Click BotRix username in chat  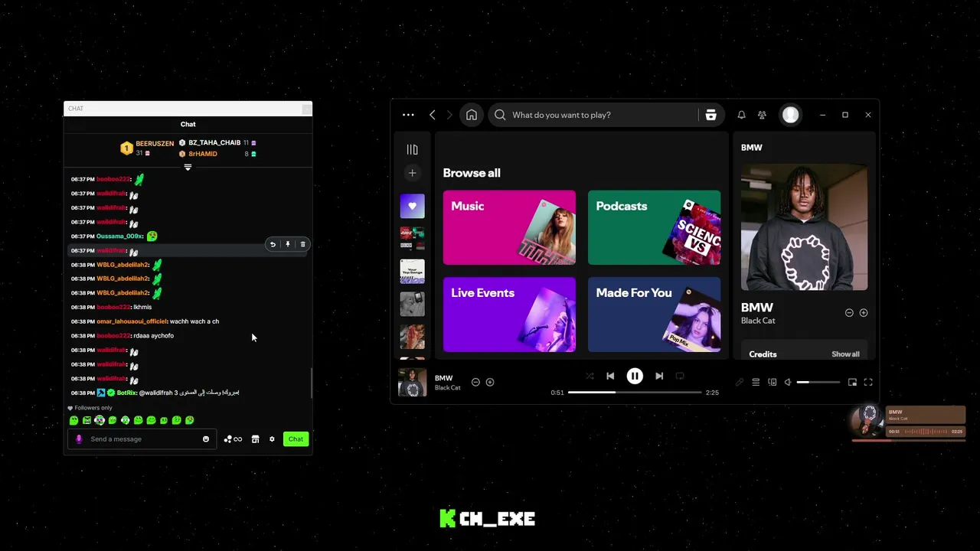[126, 393]
